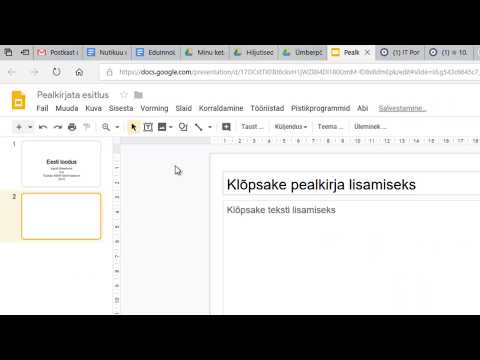Screen dimensions: 480x360
Task: Click the Taust background button
Action: coord(252,127)
